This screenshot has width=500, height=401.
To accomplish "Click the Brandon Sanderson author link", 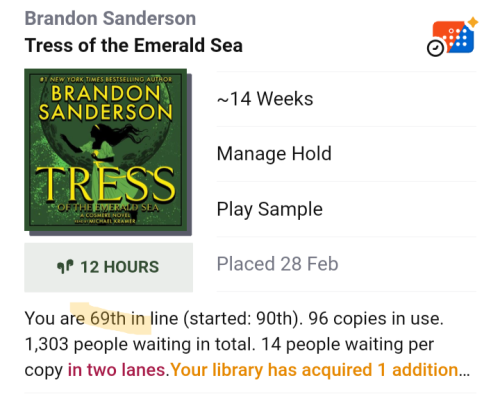I will click(x=110, y=18).
